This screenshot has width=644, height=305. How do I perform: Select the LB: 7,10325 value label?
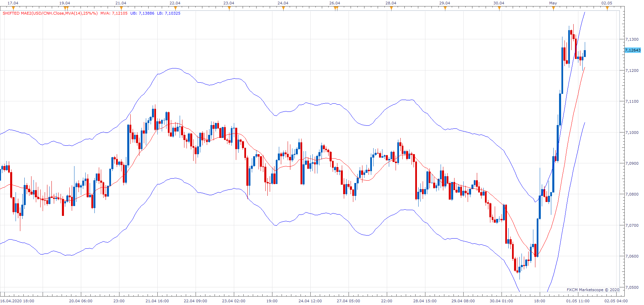[x=169, y=13]
